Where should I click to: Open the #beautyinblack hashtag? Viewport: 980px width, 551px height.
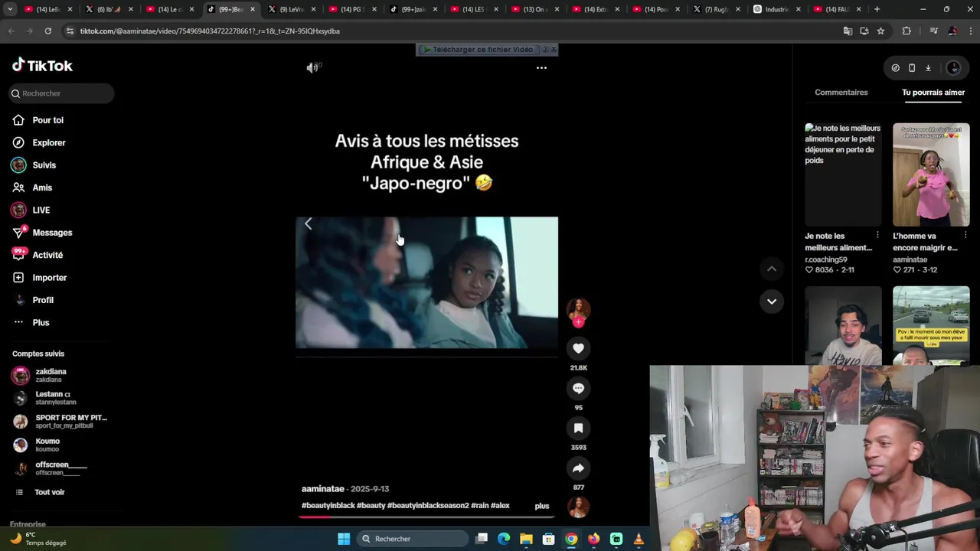(328, 506)
